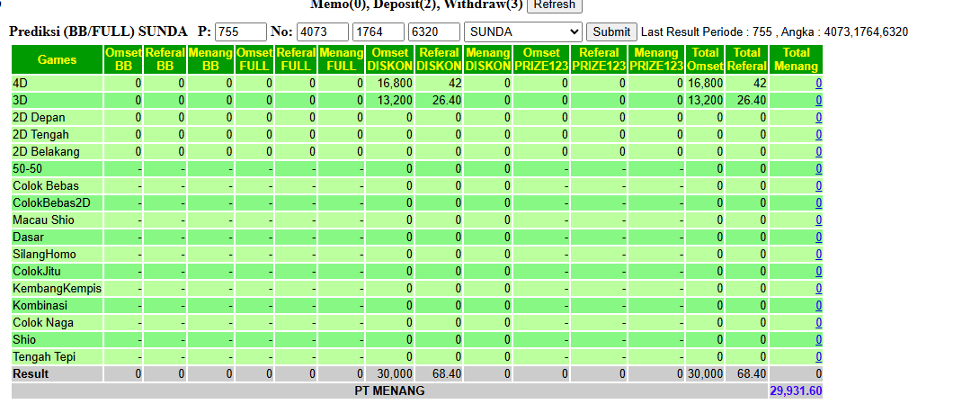Open Total Menang link for Macau Shio
This screenshot has height=413, width=980.
(819, 220)
